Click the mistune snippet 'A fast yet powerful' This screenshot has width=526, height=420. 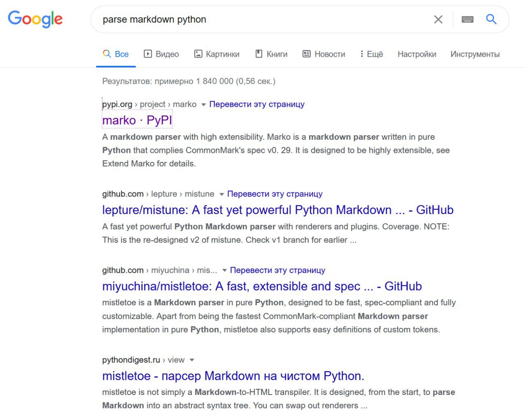tap(137, 226)
